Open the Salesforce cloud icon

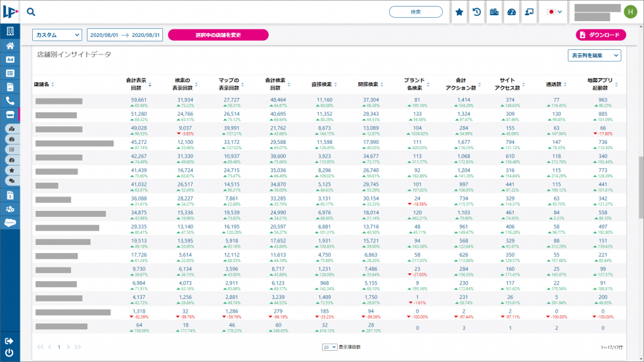(x=10, y=223)
